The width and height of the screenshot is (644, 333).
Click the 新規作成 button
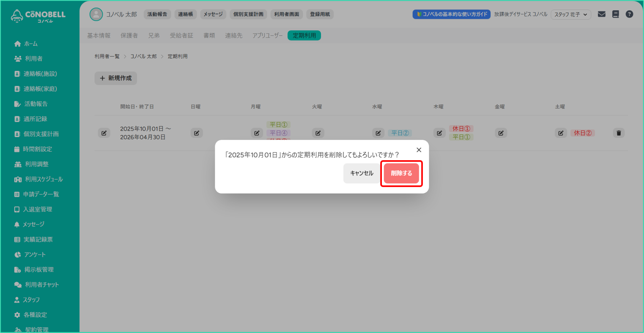tap(116, 78)
